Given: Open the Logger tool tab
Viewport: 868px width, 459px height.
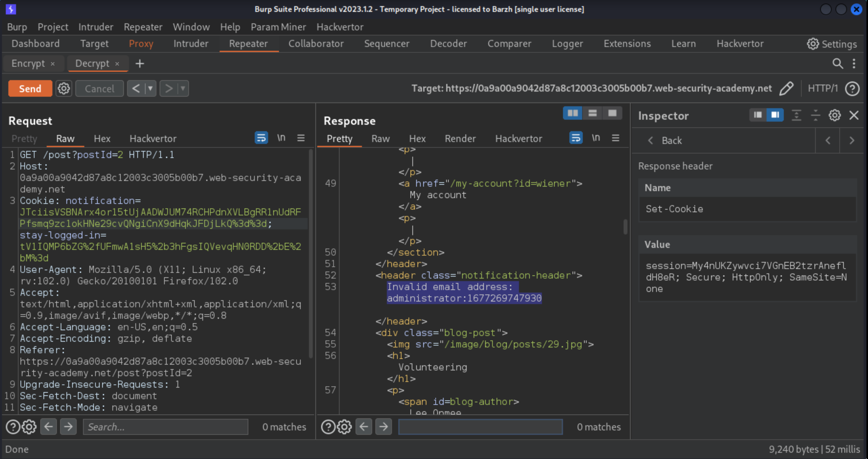Looking at the screenshot, I should coord(567,44).
